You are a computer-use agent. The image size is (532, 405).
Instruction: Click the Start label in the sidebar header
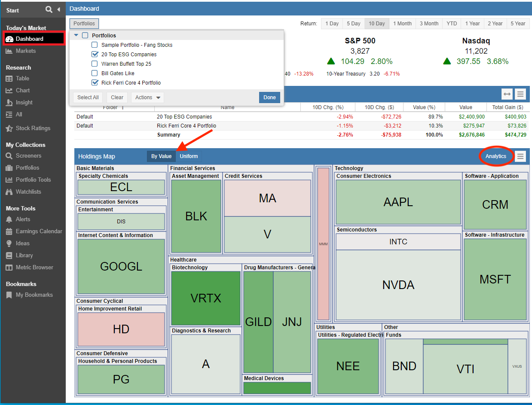click(x=12, y=10)
